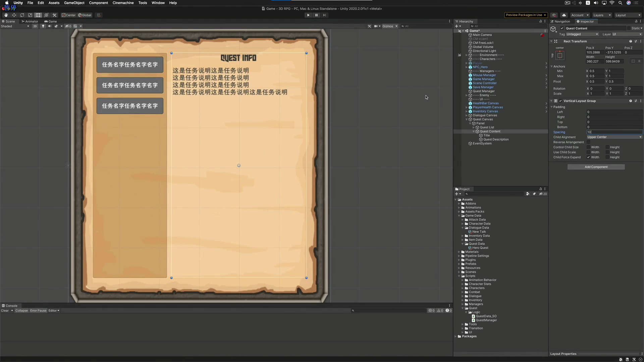
Task: Clear the Console output
Action: coord(5,311)
